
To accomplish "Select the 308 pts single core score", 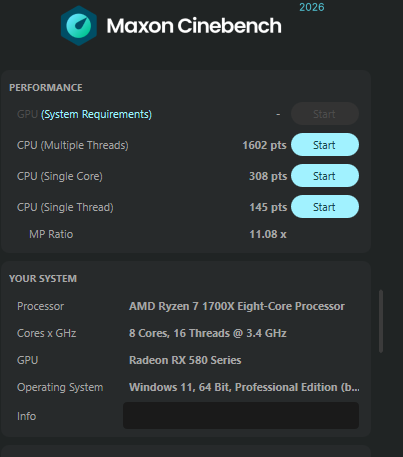I will point(268,176).
